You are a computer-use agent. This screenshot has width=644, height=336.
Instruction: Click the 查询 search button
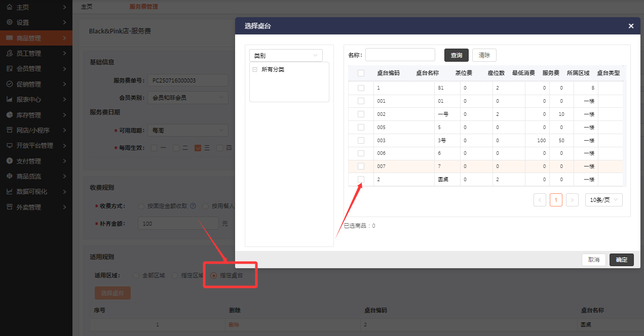coord(457,55)
